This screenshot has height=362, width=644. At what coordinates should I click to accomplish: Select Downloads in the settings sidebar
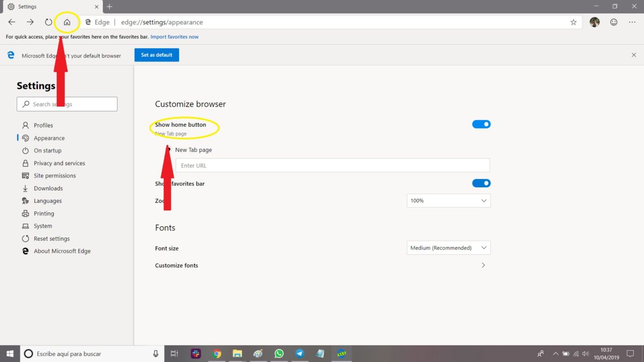pos(48,188)
